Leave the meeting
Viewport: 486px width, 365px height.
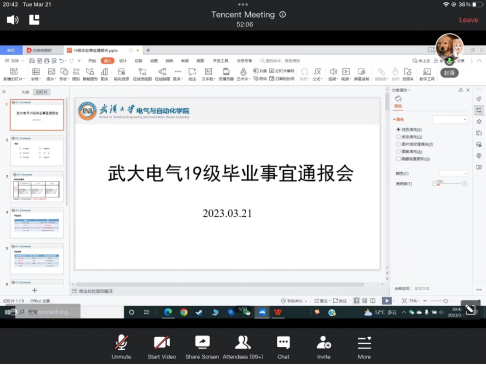468,20
